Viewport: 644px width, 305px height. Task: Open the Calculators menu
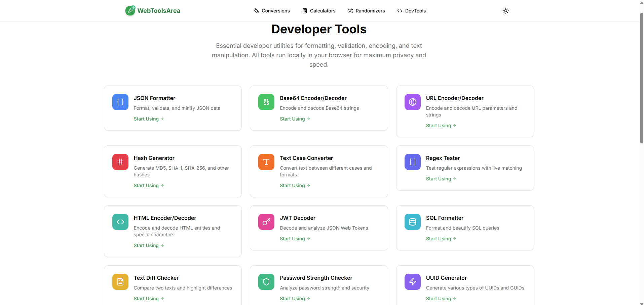click(319, 11)
